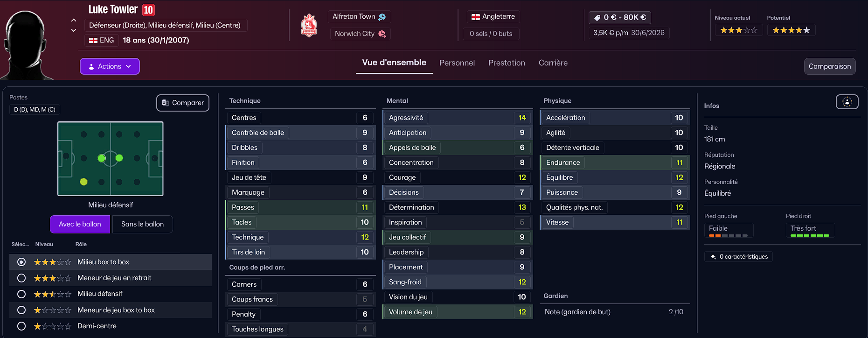This screenshot has height=338, width=868.
Task: Open the player icon button in Infos panel
Action: tap(847, 102)
